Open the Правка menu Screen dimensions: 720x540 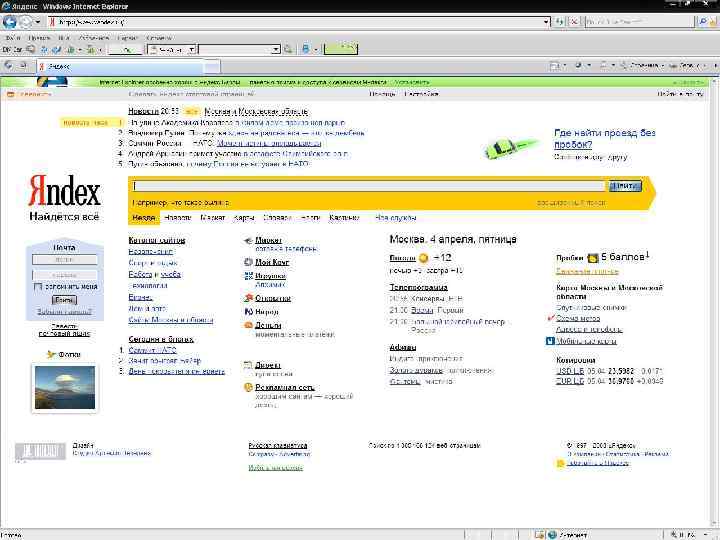[39, 38]
